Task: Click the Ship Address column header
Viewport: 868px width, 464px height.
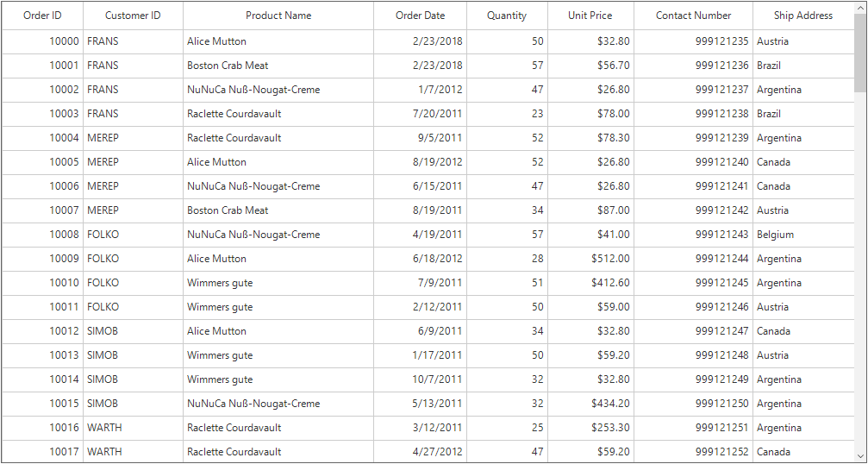Action: pyautogui.click(x=803, y=16)
